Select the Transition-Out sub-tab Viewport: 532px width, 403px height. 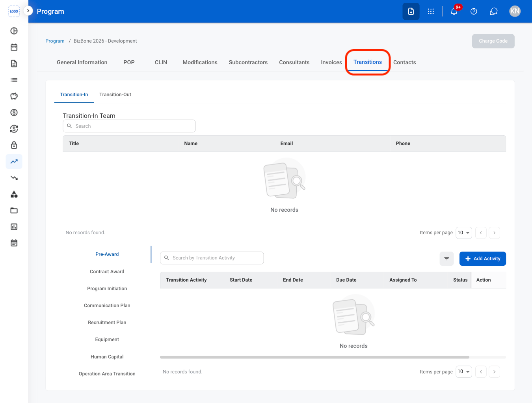(115, 95)
